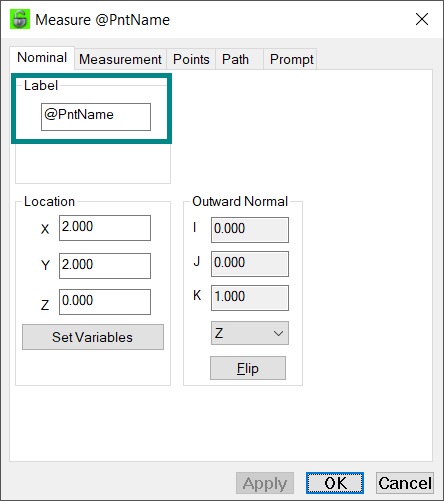The width and height of the screenshot is (444, 501).
Task: Click the Outward Normal I field
Action: [x=250, y=230]
